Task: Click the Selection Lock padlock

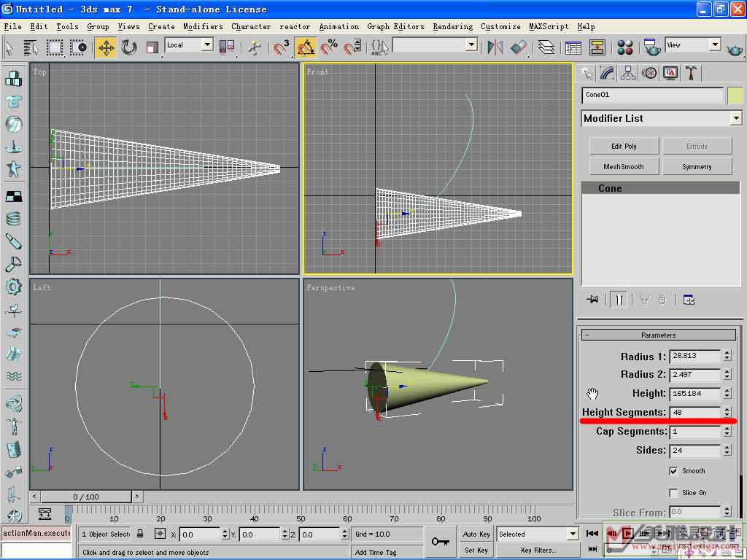Action: tap(140, 533)
